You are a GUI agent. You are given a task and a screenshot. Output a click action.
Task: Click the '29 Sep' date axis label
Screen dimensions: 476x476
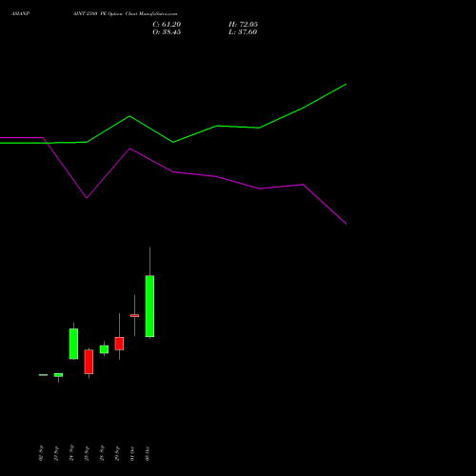tap(117, 452)
